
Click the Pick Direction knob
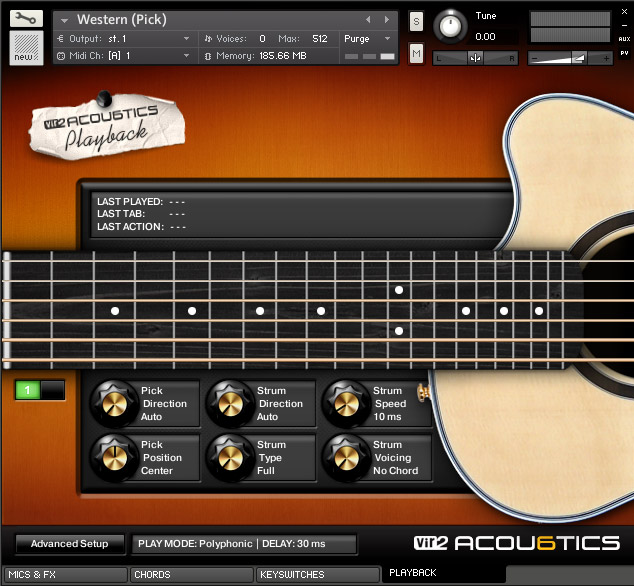point(114,404)
